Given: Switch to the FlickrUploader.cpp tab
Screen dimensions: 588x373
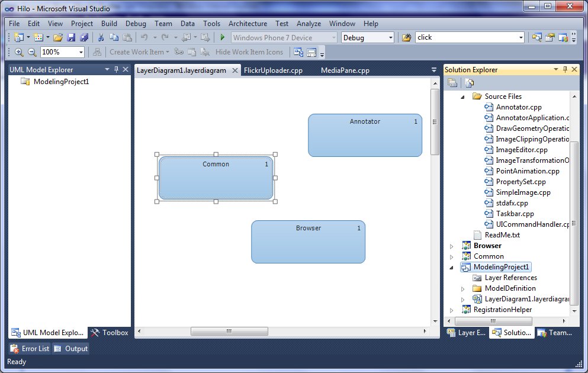Looking at the screenshot, I should click(273, 70).
